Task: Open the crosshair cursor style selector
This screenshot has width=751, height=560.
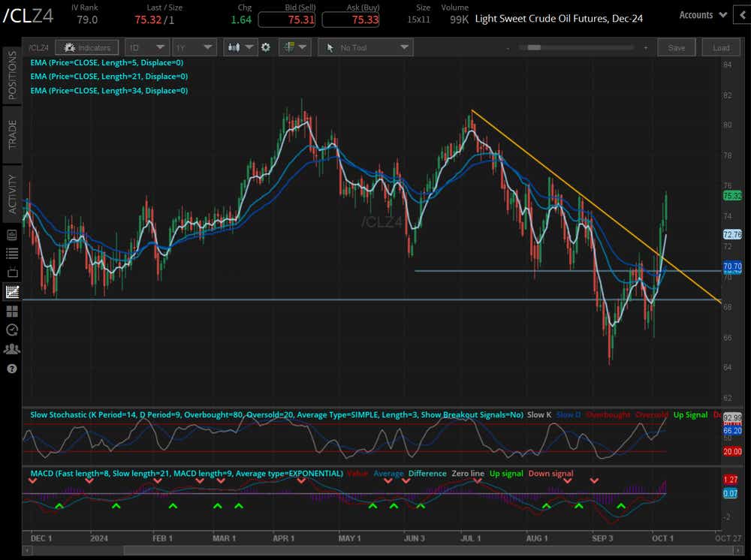Action: click(294, 47)
